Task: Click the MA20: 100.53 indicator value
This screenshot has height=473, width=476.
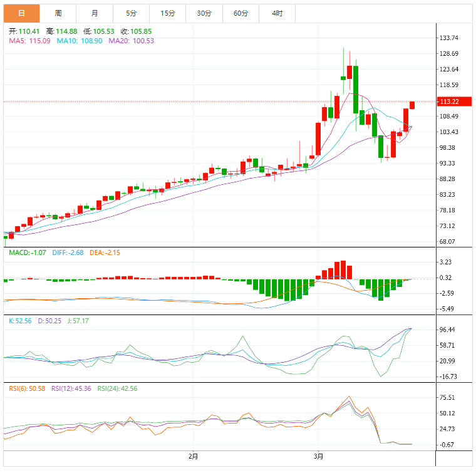Action: [132, 41]
